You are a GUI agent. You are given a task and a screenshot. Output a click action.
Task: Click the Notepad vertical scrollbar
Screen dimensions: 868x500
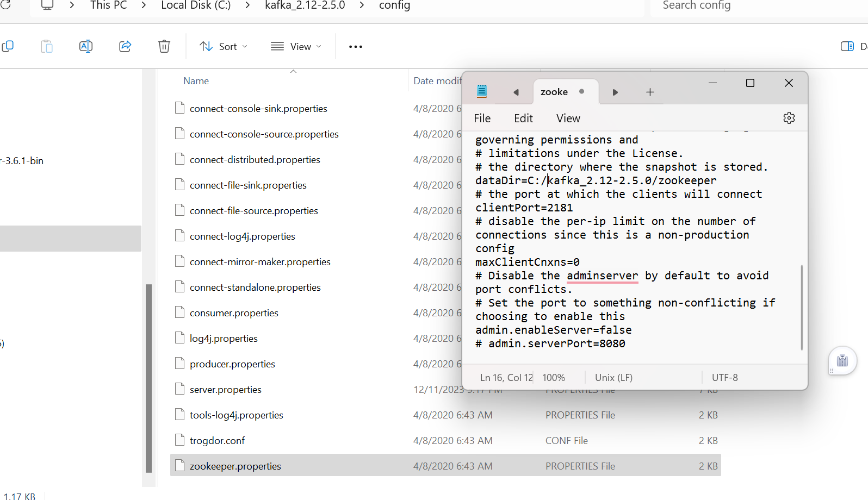click(802, 308)
